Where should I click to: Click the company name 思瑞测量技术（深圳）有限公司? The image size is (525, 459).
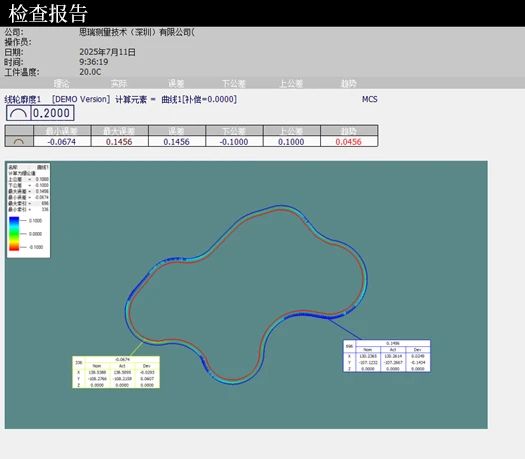[x=137, y=32]
